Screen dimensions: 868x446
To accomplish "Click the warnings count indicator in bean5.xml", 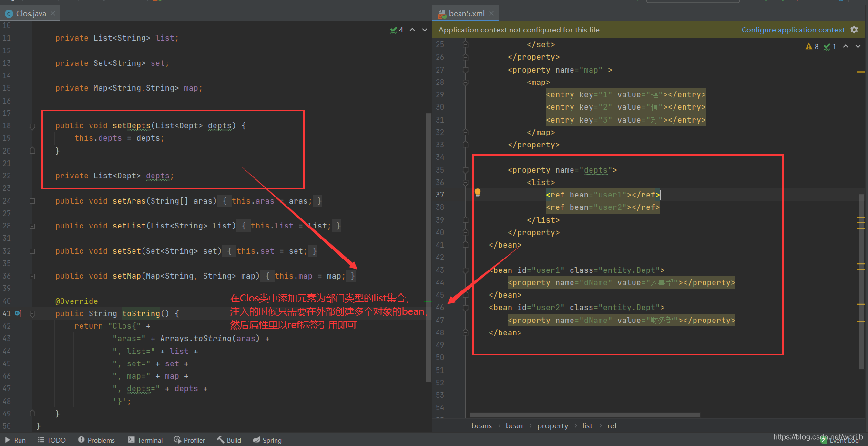I will [x=812, y=46].
